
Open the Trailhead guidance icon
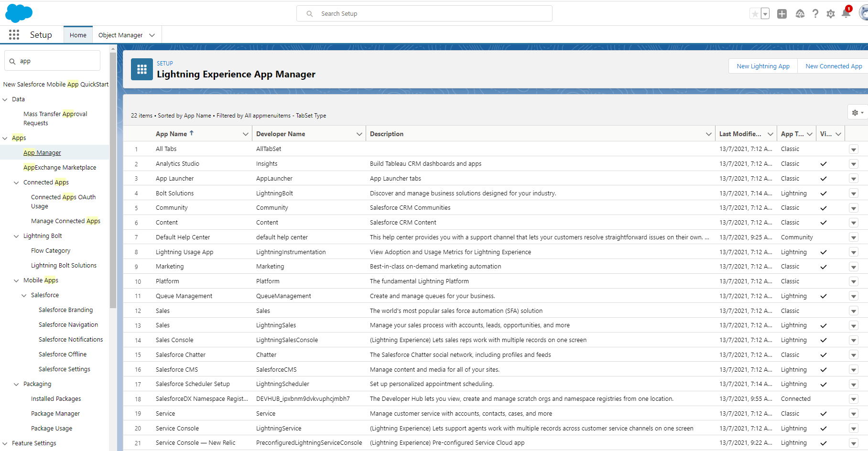pos(800,14)
